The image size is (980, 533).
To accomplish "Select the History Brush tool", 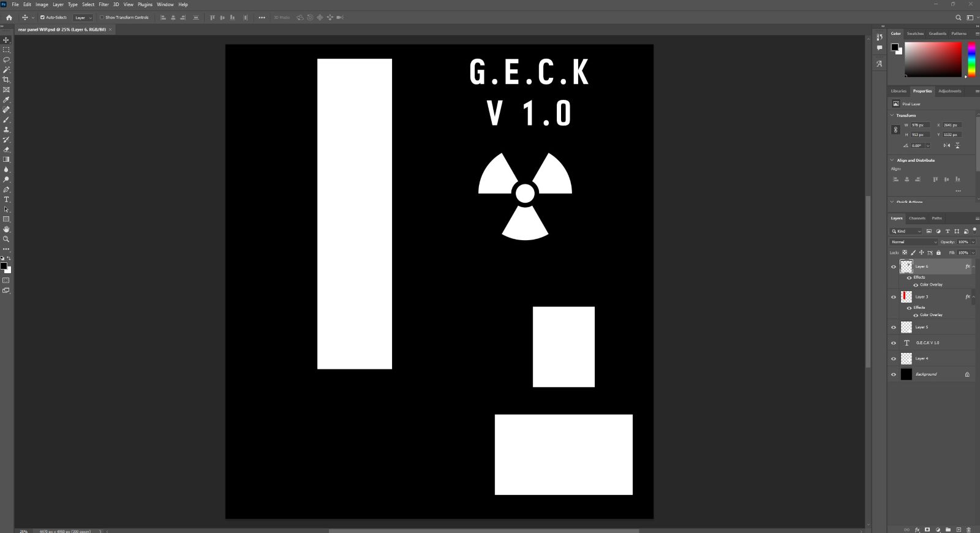I will 6,140.
